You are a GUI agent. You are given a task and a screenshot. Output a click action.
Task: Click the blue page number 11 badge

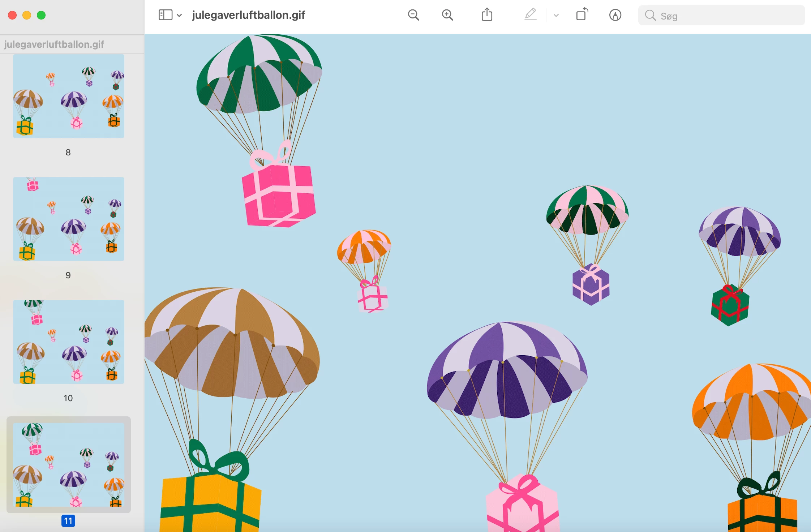[x=68, y=521]
